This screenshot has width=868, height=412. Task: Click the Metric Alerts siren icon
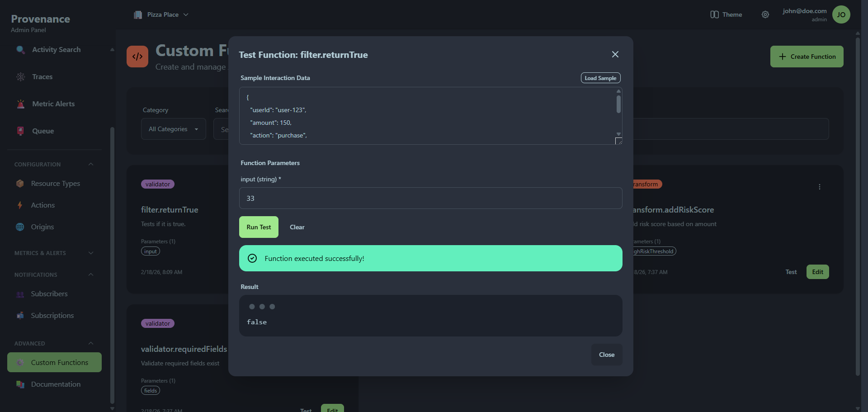coord(21,104)
